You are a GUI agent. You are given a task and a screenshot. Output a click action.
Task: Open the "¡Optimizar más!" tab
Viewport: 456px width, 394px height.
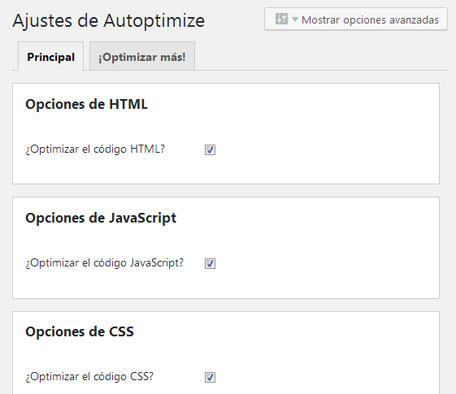click(142, 56)
